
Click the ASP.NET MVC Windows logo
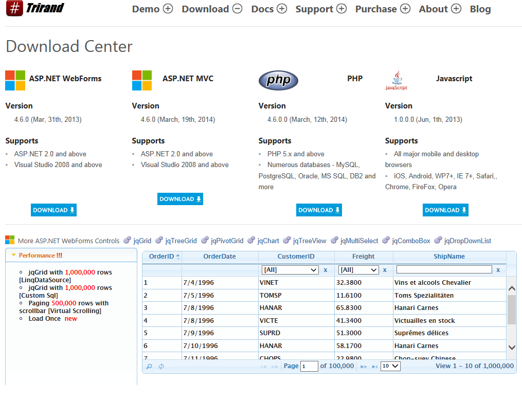[x=142, y=80]
